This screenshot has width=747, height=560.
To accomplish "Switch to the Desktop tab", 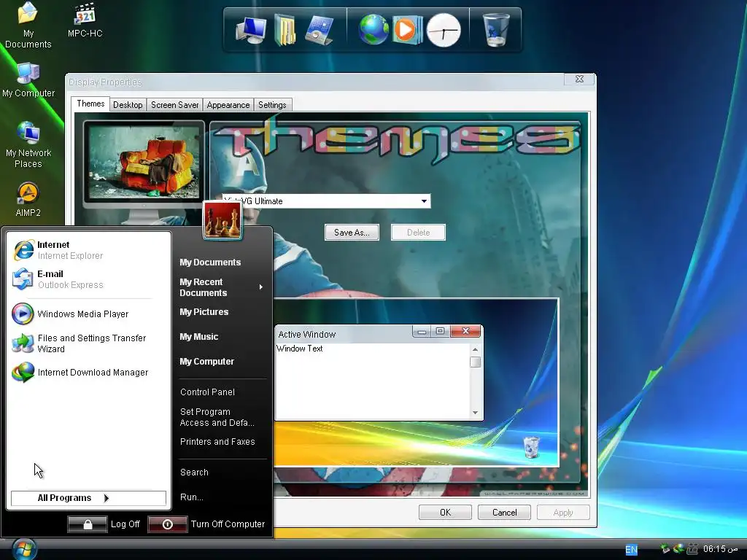I will 128,105.
